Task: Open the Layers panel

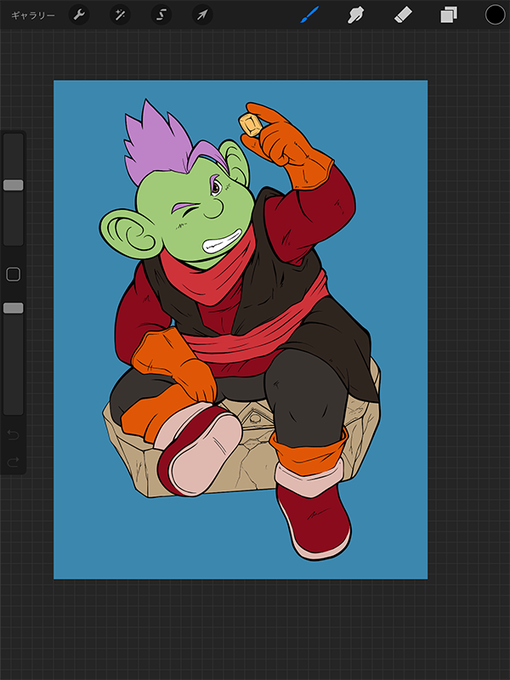Action: [x=449, y=15]
